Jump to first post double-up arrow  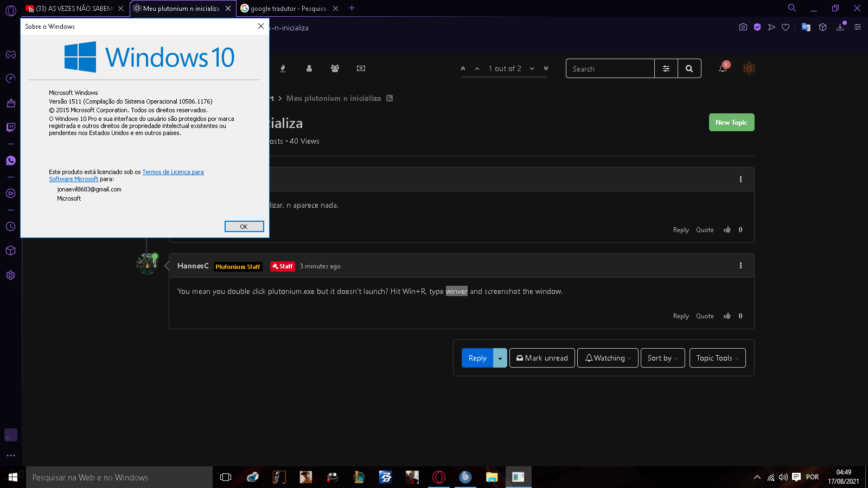click(463, 68)
